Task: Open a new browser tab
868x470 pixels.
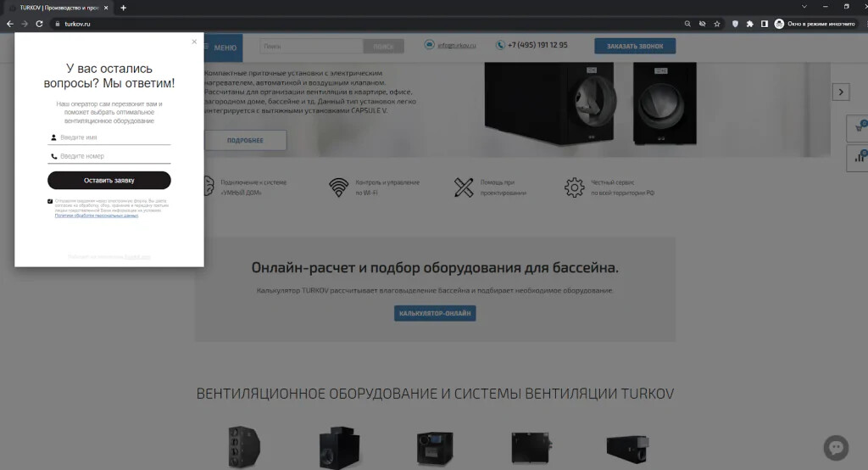Action: (x=124, y=8)
